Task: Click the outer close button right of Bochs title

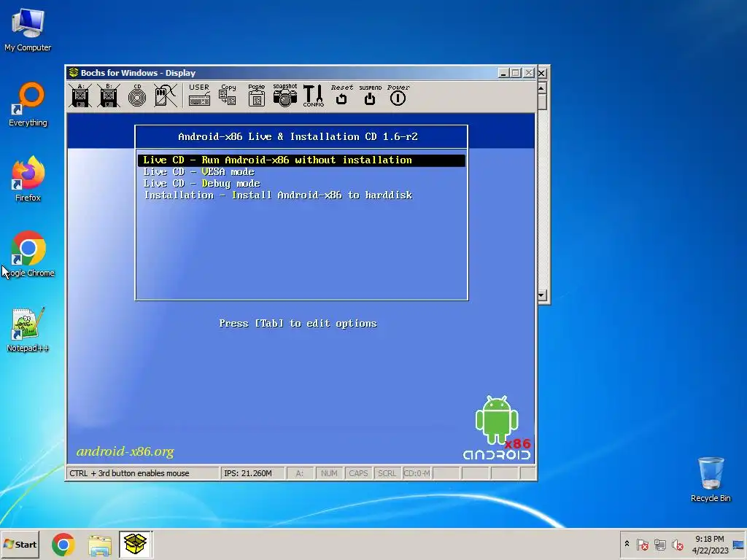Action: coord(542,73)
